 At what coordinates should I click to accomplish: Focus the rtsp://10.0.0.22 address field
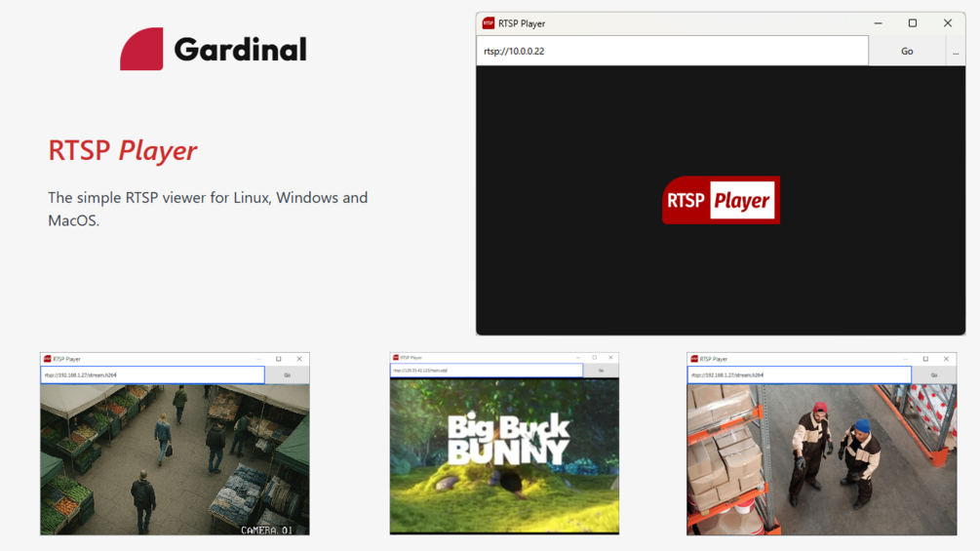point(673,52)
